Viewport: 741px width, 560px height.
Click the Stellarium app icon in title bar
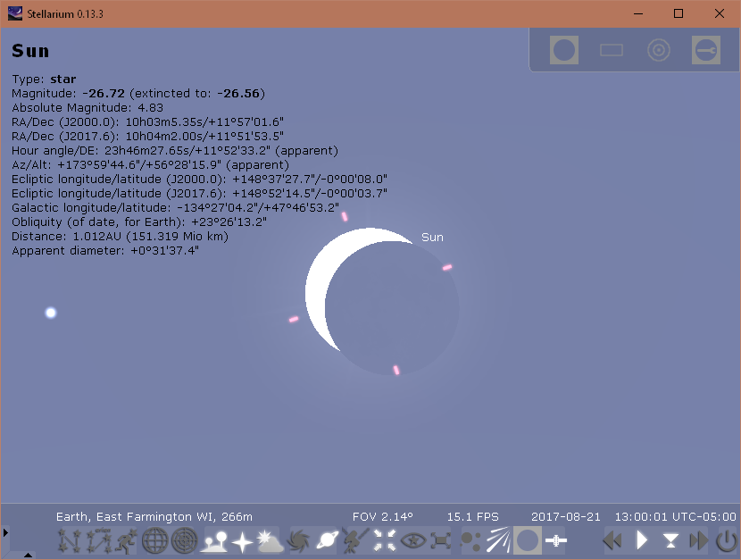(14, 13)
